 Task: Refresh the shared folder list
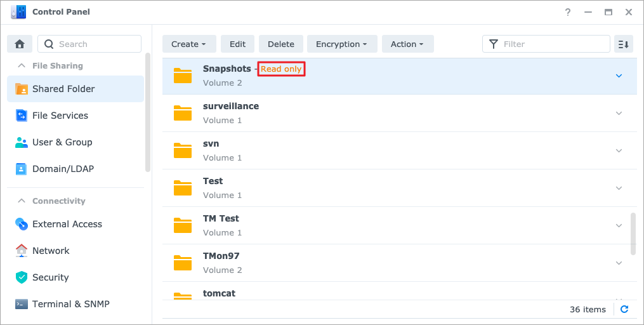pos(624,309)
